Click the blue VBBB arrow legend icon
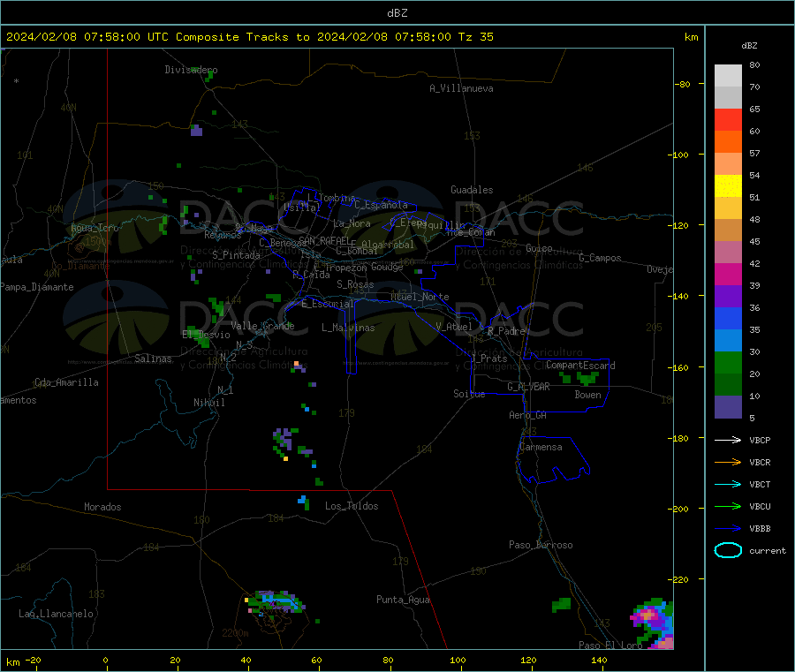The width and height of the screenshot is (795, 672). [x=728, y=529]
